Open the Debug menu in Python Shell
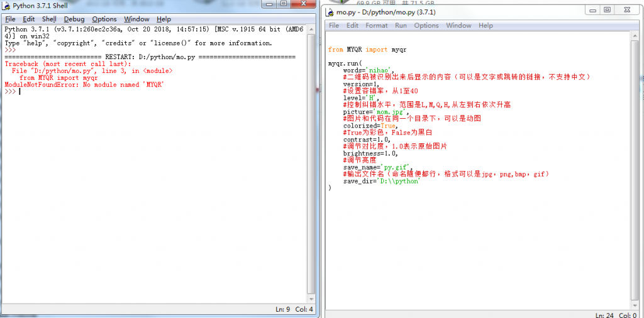 [x=74, y=19]
